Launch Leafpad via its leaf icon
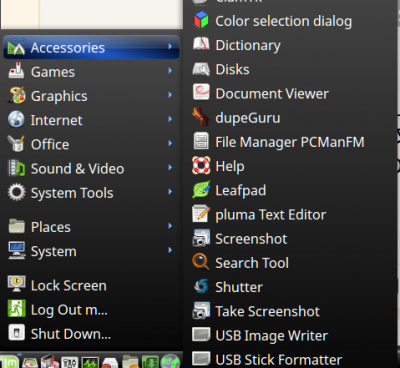This screenshot has width=400, height=368. 201,190
